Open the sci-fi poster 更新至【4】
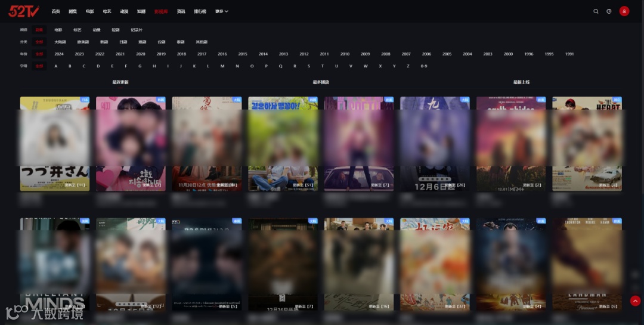644x325 pixels. (x=511, y=264)
